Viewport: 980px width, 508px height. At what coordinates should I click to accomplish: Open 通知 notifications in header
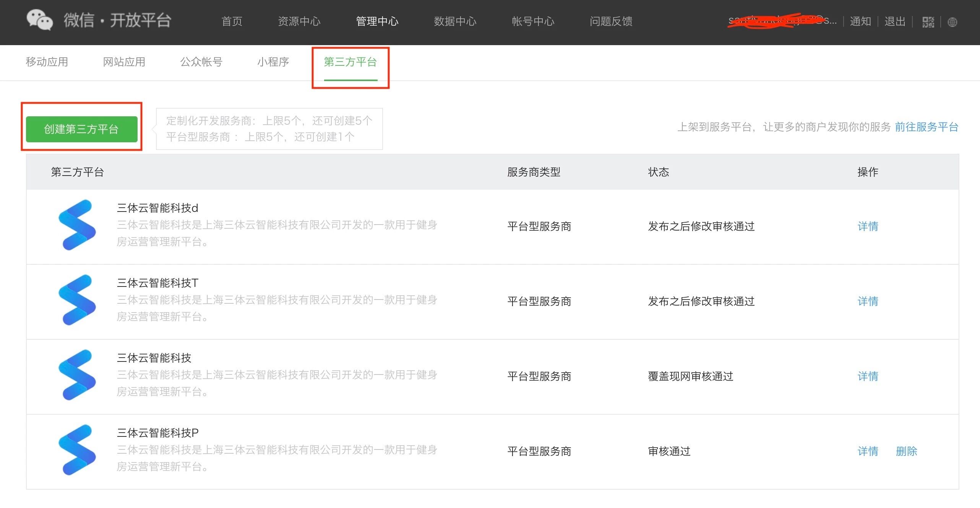tap(860, 21)
